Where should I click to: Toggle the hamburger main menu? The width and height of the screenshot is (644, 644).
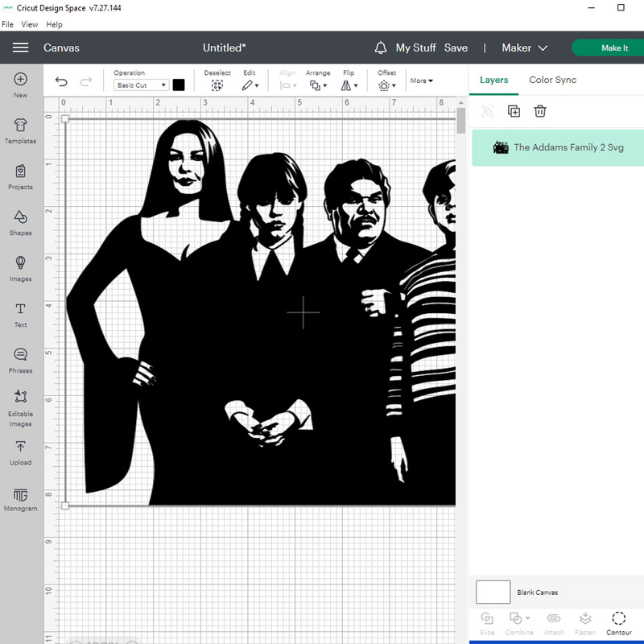(20, 48)
